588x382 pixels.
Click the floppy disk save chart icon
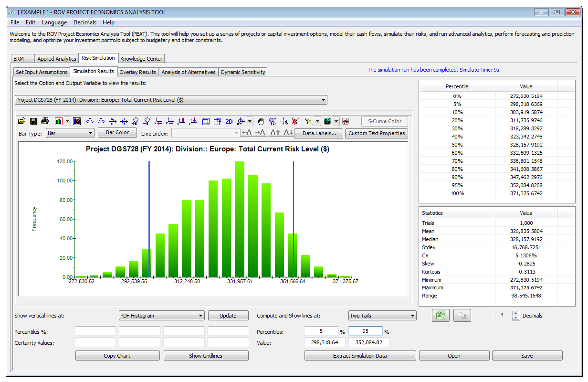point(33,121)
